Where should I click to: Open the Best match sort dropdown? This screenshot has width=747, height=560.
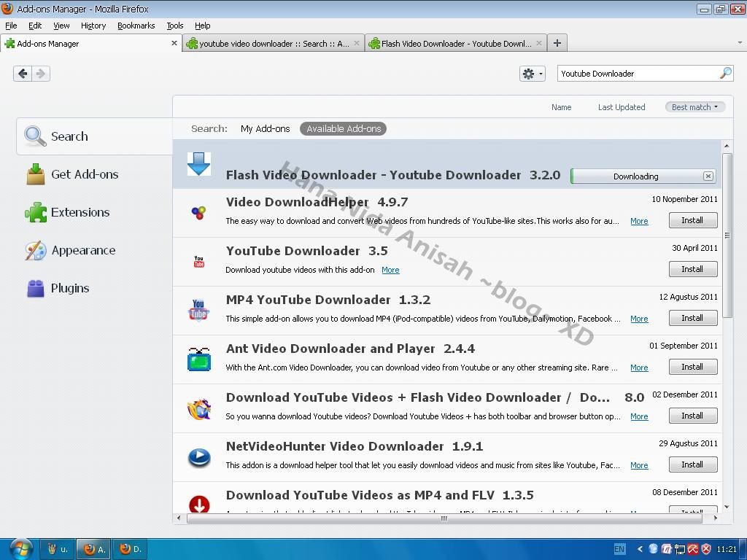[x=694, y=107]
